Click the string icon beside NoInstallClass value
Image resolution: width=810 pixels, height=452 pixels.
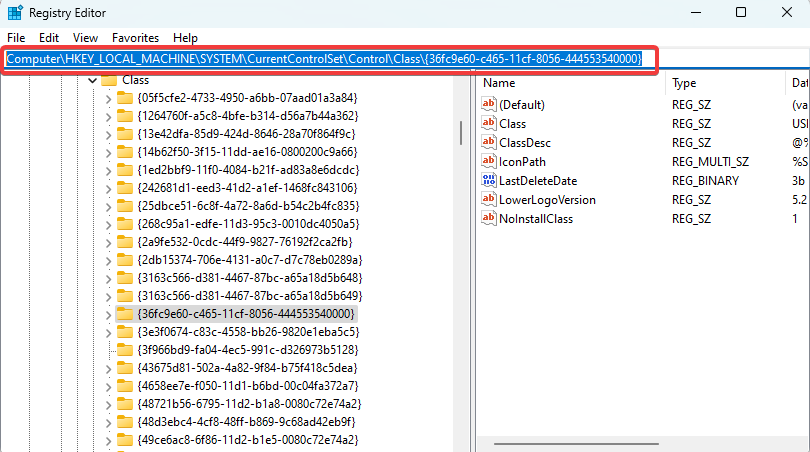pos(488,219)
